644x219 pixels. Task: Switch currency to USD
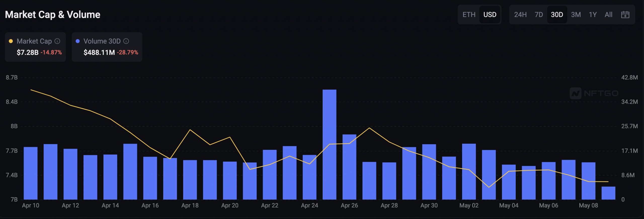coord(490,15)
